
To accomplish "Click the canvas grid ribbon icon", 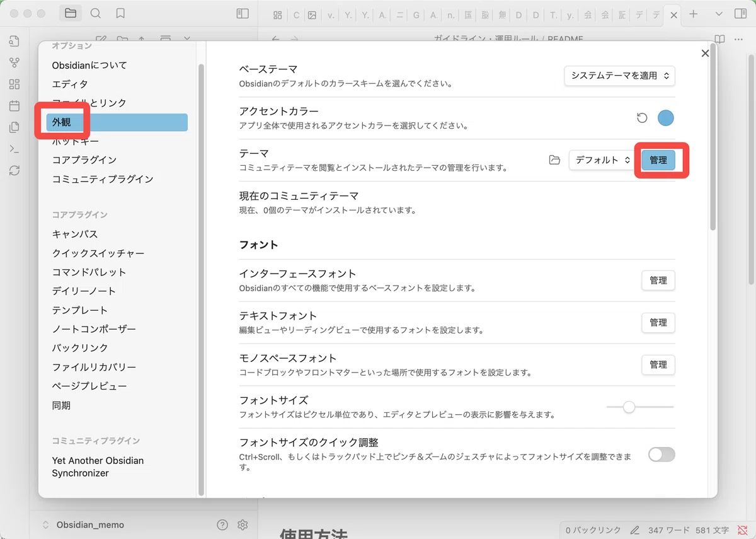I will point(14,84).
